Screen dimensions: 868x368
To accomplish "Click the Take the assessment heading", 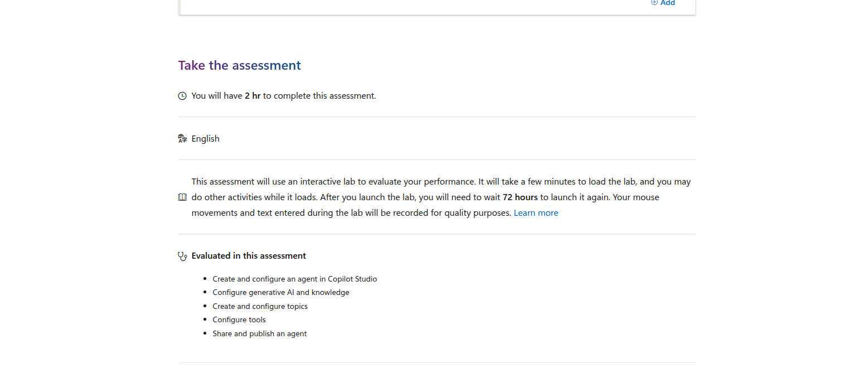I will point(240,65).
